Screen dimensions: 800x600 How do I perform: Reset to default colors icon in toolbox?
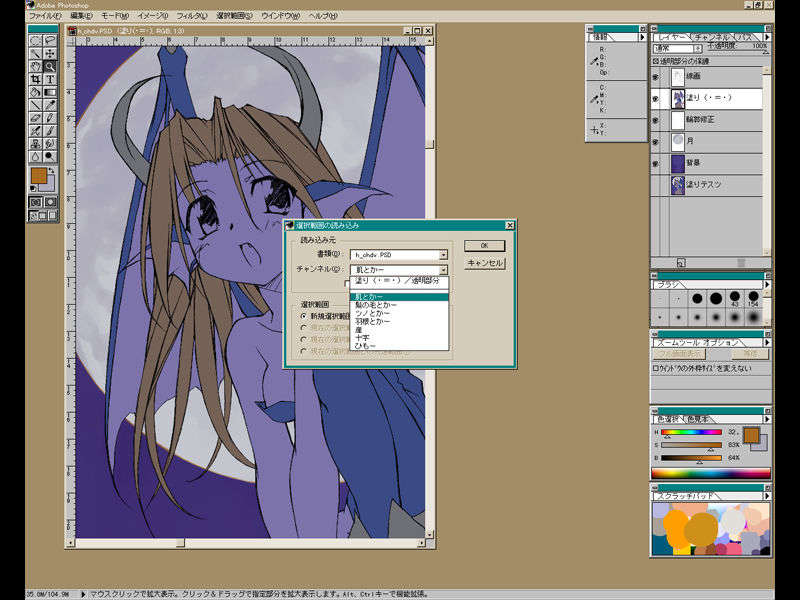33,188
